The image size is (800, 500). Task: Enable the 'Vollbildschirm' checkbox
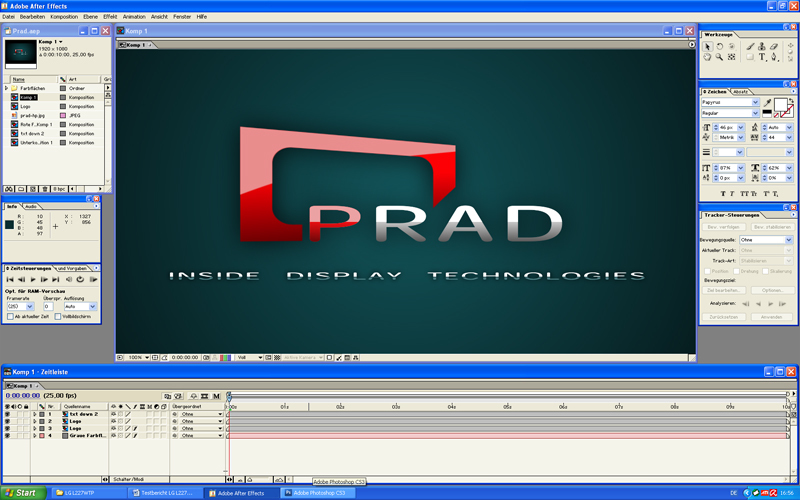pos(58,317)
